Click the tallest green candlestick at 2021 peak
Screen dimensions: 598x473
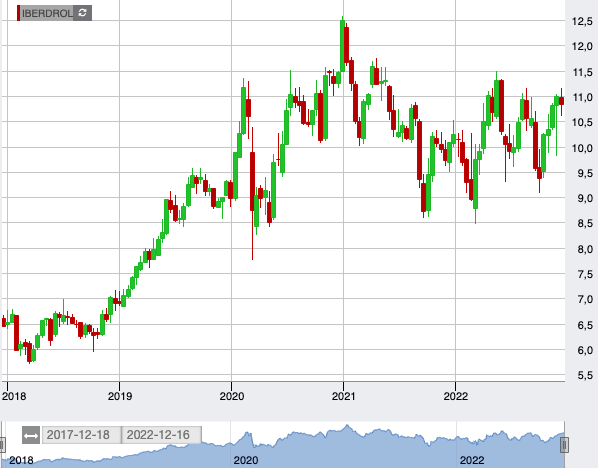342,46
